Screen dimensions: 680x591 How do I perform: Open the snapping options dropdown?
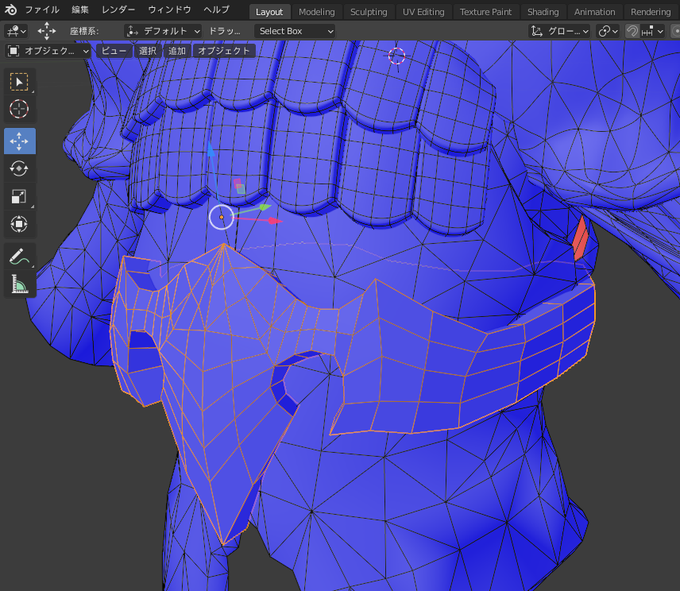pos(653,31)
